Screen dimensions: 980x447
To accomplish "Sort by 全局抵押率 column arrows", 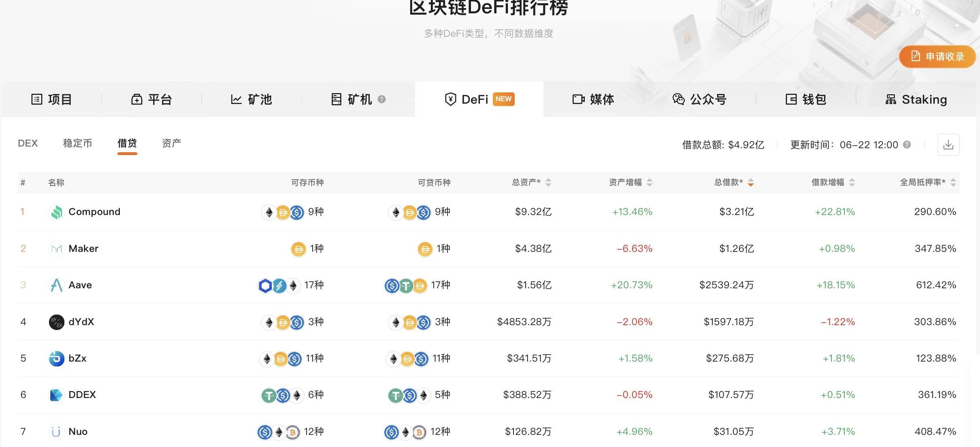I will (953, 183).
